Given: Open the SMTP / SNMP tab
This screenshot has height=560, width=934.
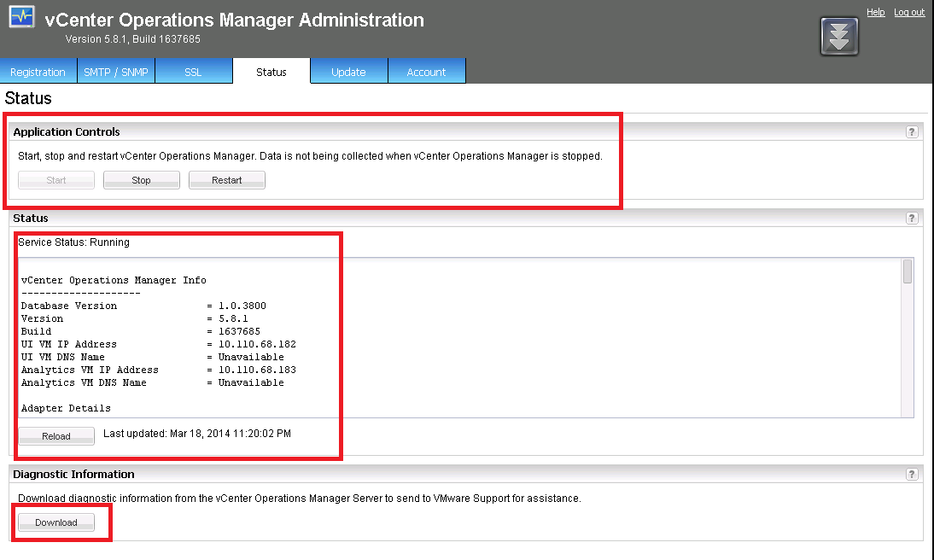Looking at the screenshot, I should tap(116, 72).
